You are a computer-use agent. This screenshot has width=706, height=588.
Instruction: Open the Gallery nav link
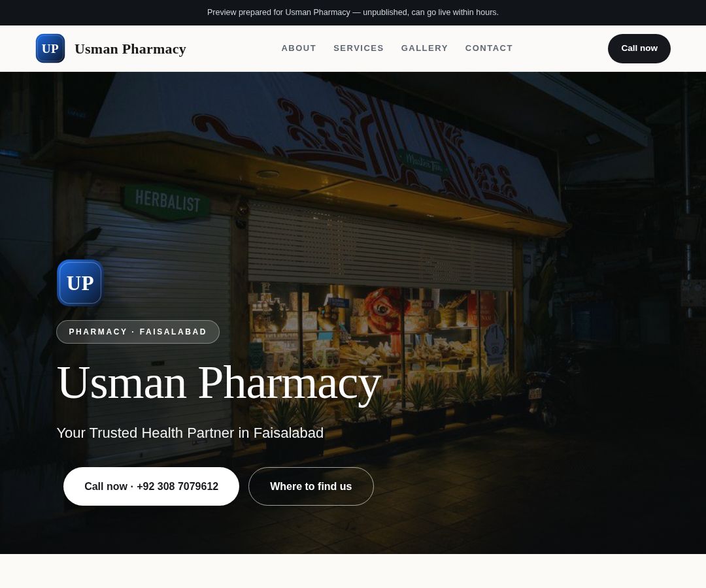(424, 48)
